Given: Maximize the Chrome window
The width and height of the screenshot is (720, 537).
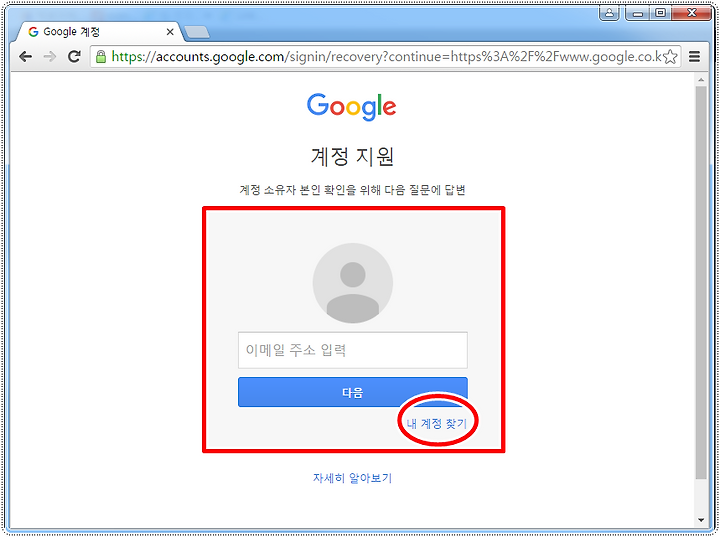Looking at the screenshot, I should [x=660, y=13].
